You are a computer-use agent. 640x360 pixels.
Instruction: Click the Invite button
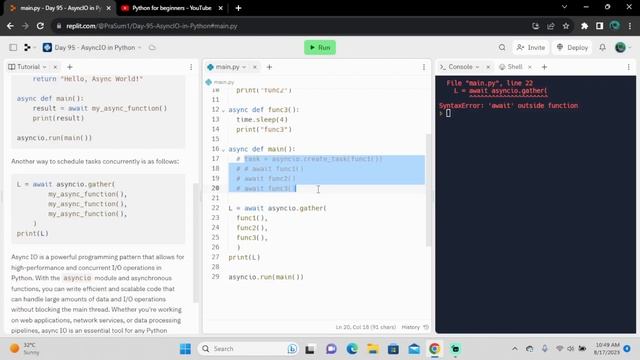pos(531,47)
